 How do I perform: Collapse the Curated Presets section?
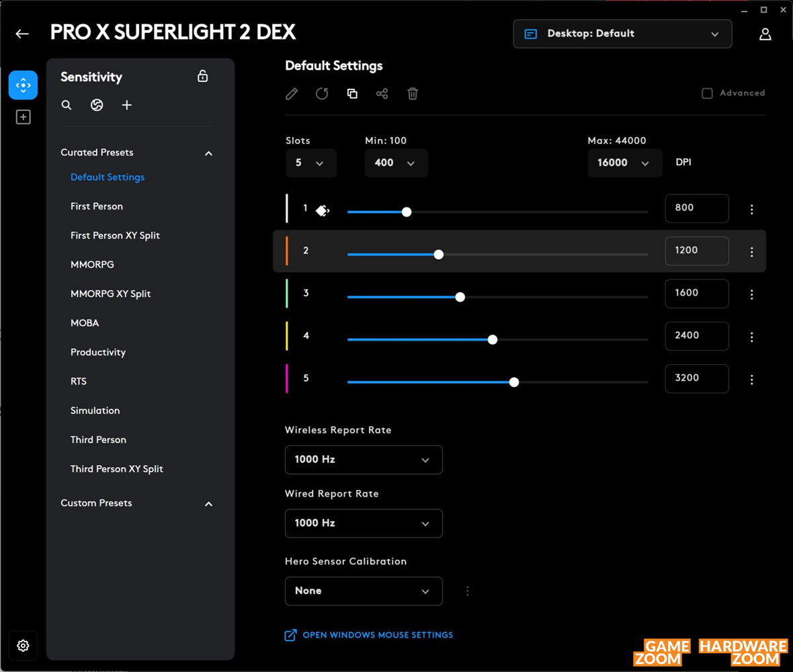pyautogui.click(x=208, y=153)
